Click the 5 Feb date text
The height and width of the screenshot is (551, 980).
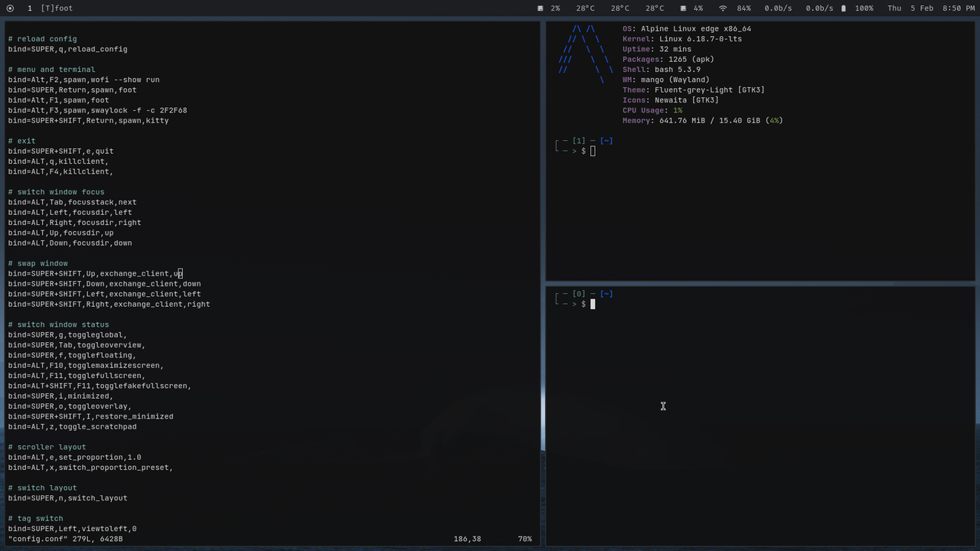click(x=922, y=8)
